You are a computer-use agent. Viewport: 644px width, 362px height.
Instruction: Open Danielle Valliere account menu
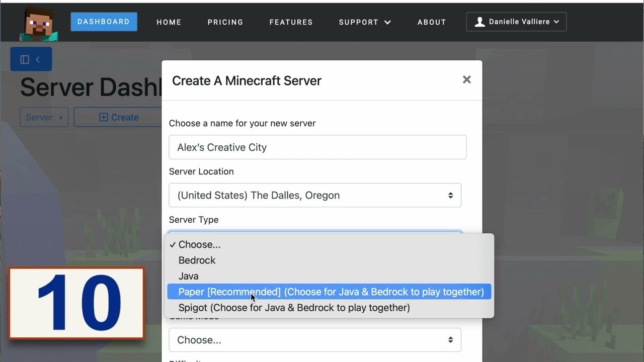coord(516,22)
